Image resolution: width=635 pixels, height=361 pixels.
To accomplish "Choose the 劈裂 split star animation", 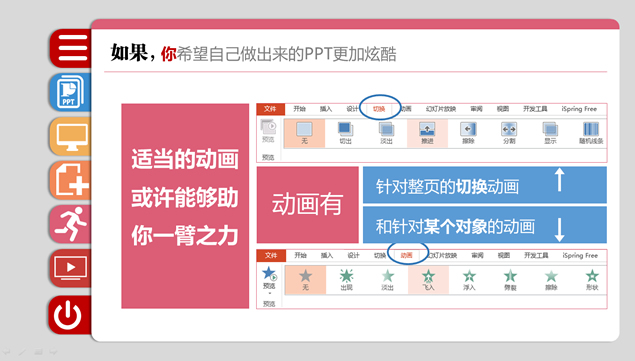I will [x=510, y=280].
